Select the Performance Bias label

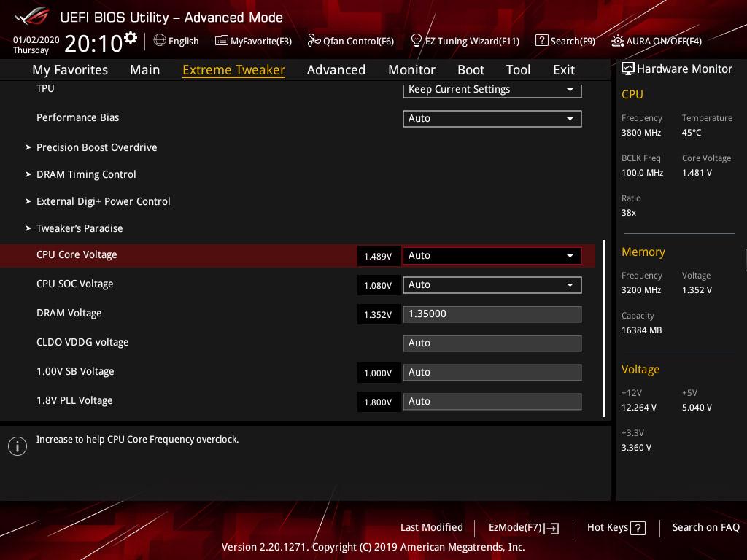[x=77, y=117]
